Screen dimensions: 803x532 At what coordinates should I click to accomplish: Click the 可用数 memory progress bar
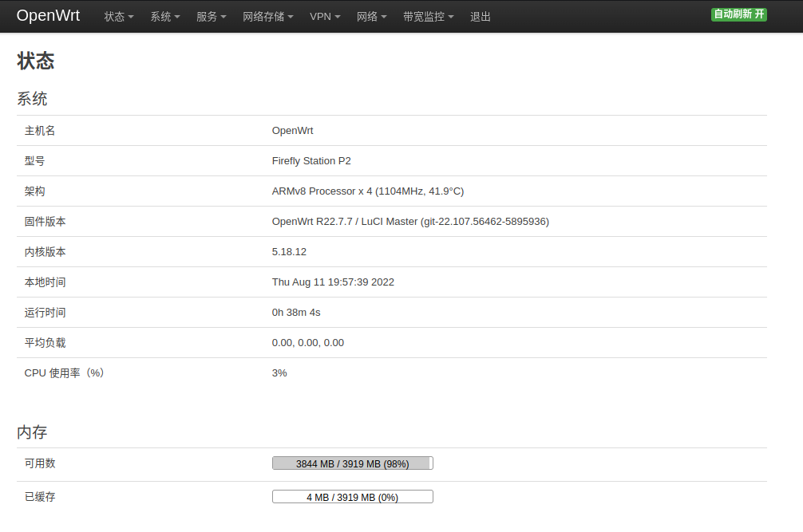tap(352, 463)
